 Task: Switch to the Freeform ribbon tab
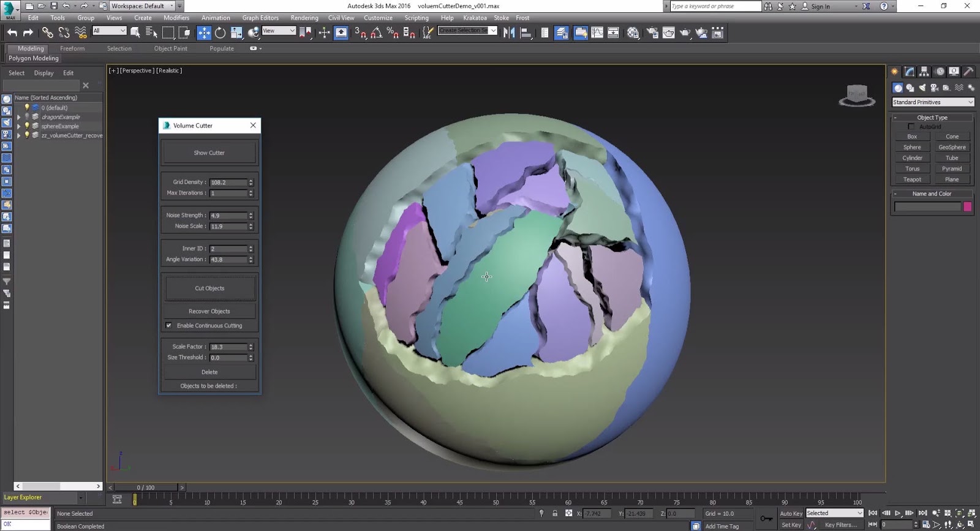(72, 48)
